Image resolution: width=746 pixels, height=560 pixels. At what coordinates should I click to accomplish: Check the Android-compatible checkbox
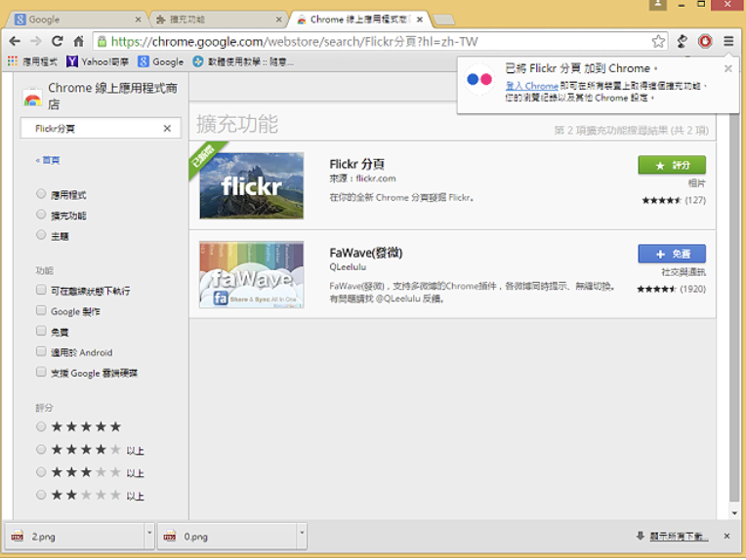41,351
